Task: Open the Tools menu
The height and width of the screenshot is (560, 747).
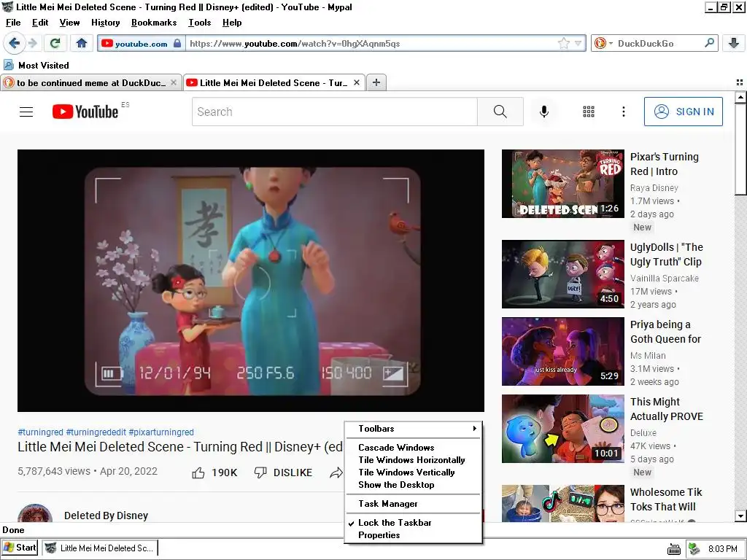Action: click(x=200, y=23)
